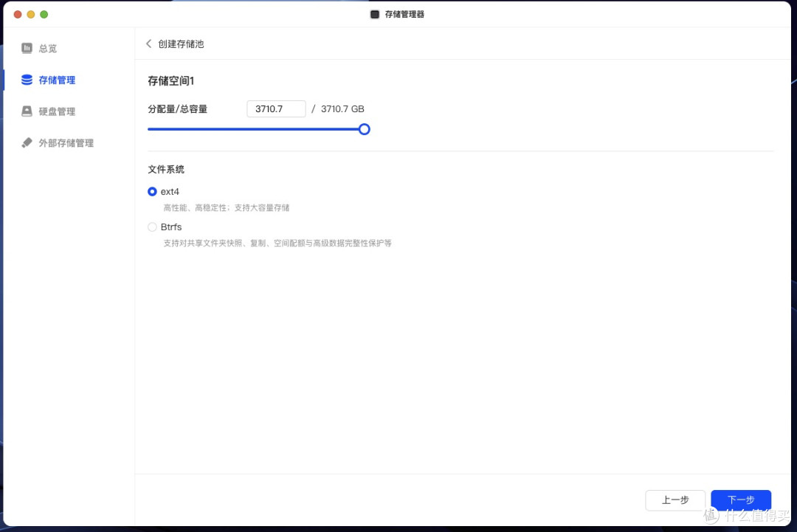
Task: Choose the Btrfs file system radio button
Action: click(x=152, y=227)
